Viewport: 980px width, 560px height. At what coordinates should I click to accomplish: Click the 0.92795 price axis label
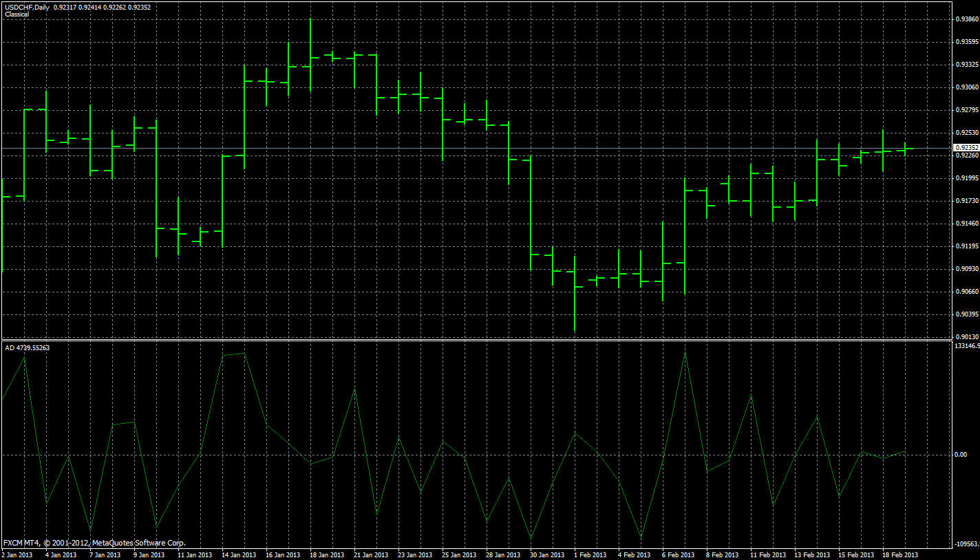[x=967, y=110]
